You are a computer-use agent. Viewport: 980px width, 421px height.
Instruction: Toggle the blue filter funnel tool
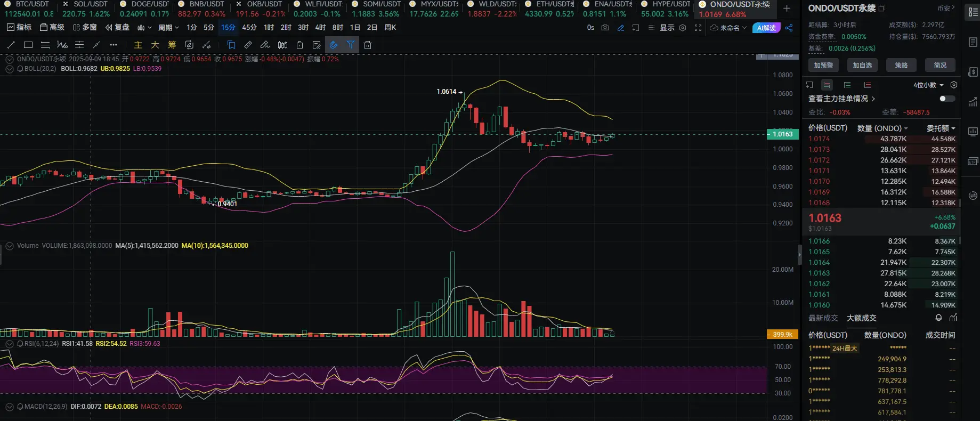(351, 45)
